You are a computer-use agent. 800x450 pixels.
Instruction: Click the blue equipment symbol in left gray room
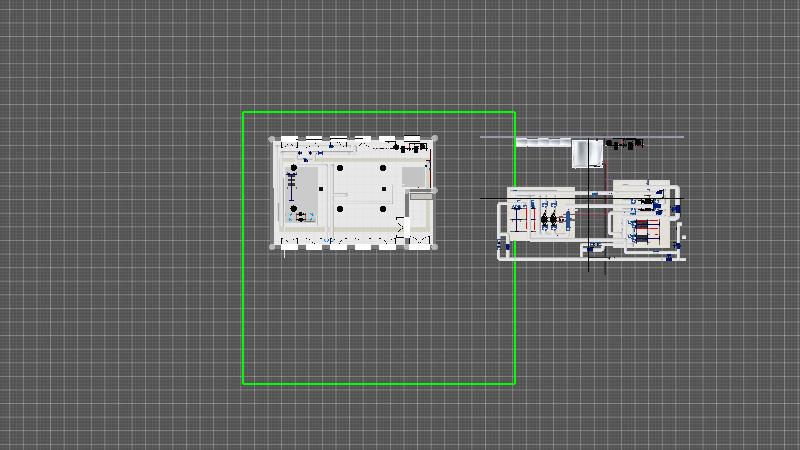pos(300,217)
